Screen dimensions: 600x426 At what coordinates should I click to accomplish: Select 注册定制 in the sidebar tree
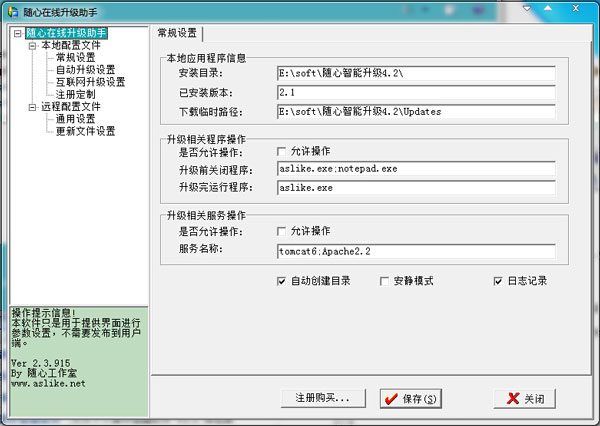pyautogui.click(x=76, y=94)
